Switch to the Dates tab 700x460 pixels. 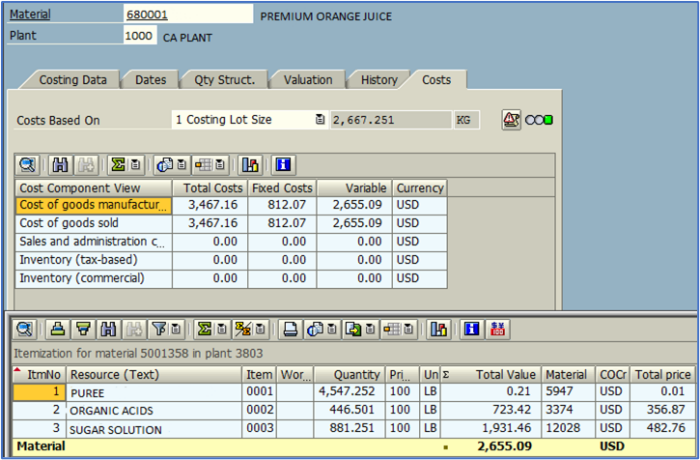(150, 80)
